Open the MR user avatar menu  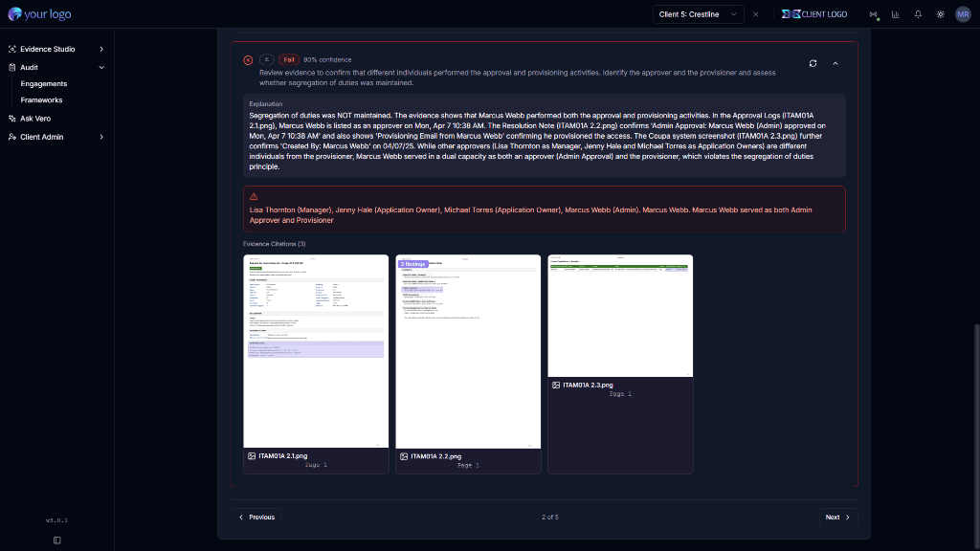(x=963, y=14)
